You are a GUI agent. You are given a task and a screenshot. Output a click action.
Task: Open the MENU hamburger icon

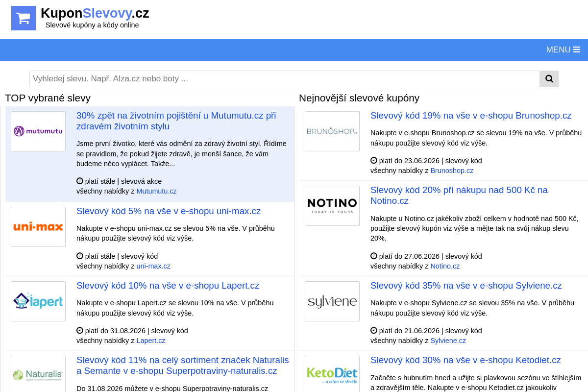point(577,49)
